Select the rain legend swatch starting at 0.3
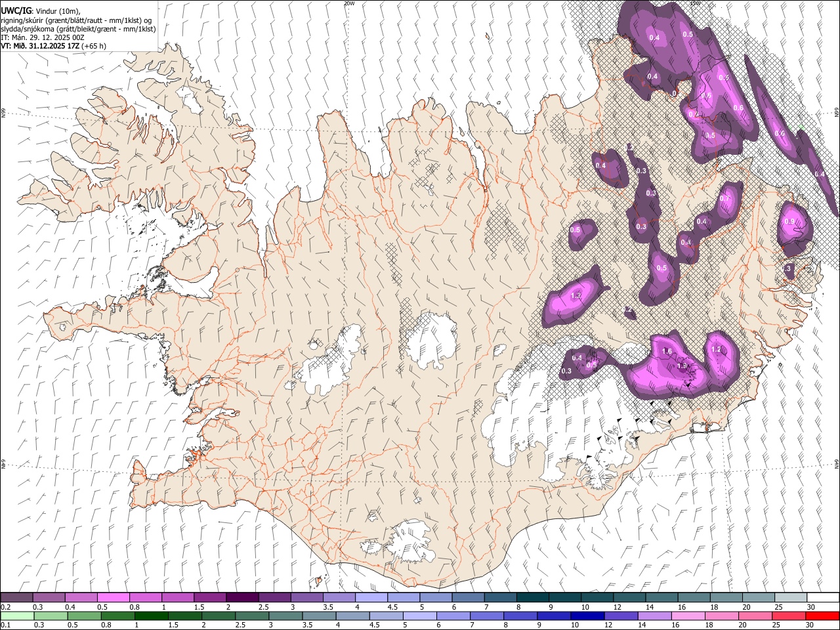Viewport: 840px width, 630px height. (x=51, y=616)
